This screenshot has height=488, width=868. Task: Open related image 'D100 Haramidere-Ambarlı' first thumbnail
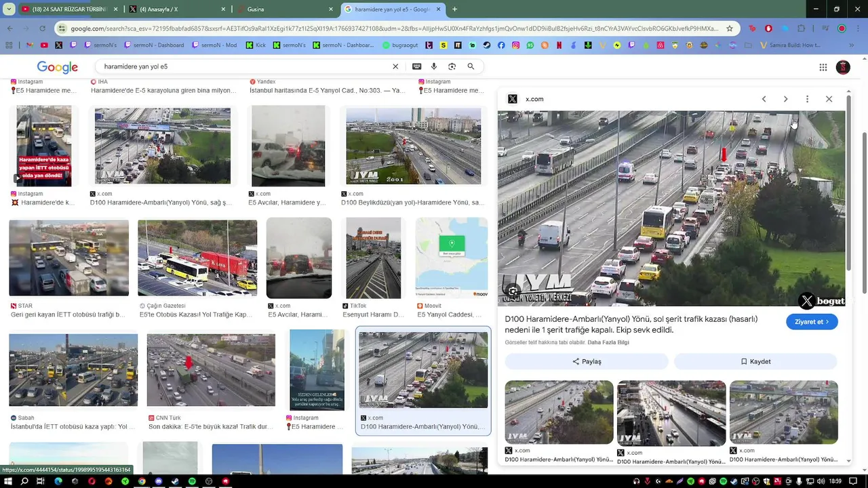click(559, 412)
